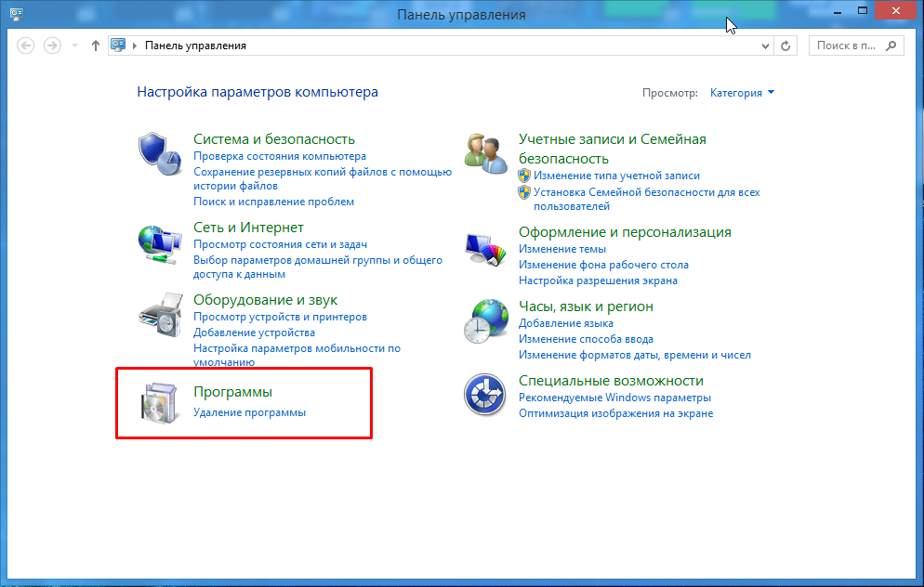Click the Ease of Access blue icon

[x=484, y=396]
